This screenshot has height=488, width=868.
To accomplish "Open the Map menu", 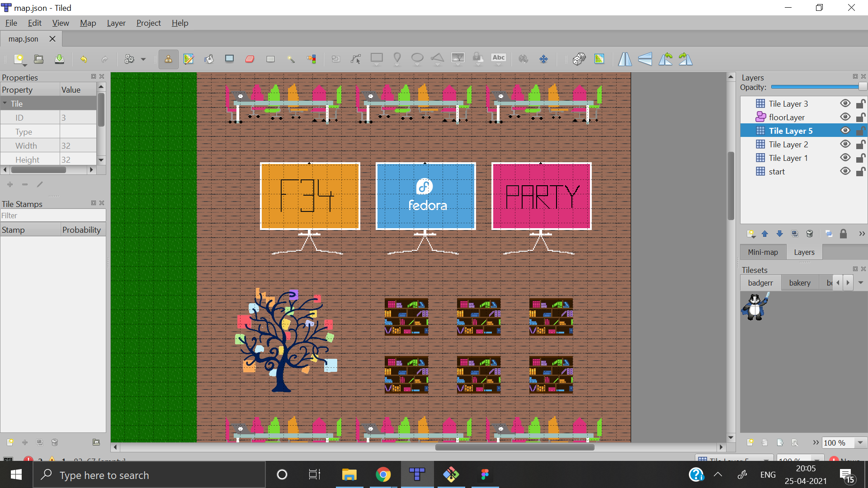I will (88, 23).
